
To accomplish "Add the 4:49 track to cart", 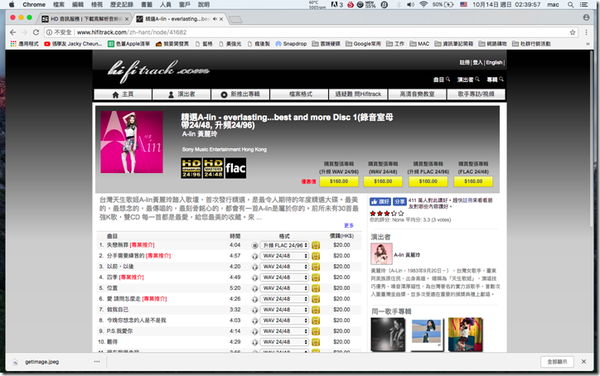I will 316,278.
